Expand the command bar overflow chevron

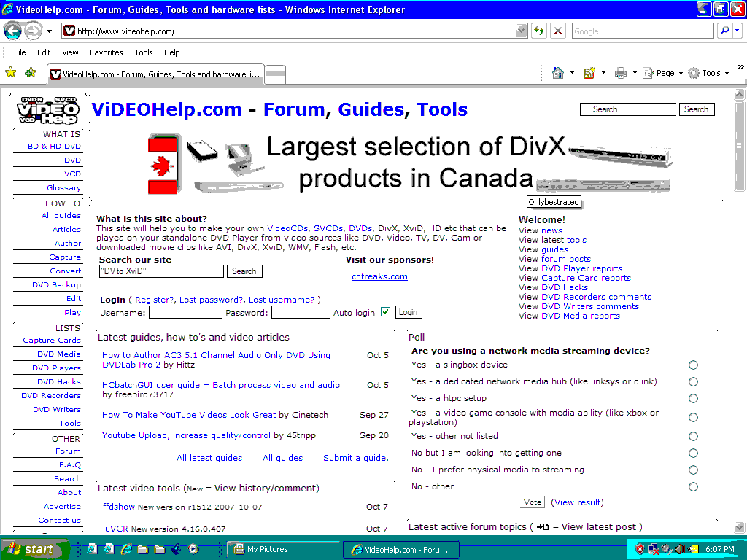740,66
